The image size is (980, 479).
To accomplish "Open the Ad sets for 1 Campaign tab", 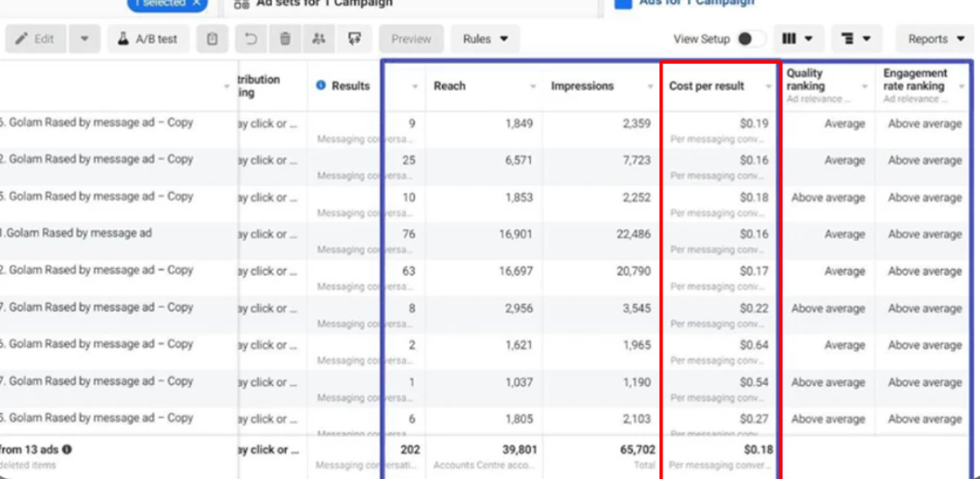I will pos(324,4).
